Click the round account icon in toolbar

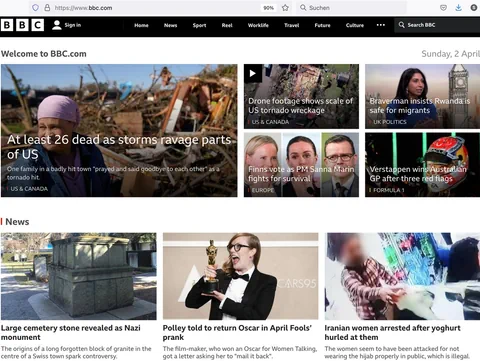474,8
